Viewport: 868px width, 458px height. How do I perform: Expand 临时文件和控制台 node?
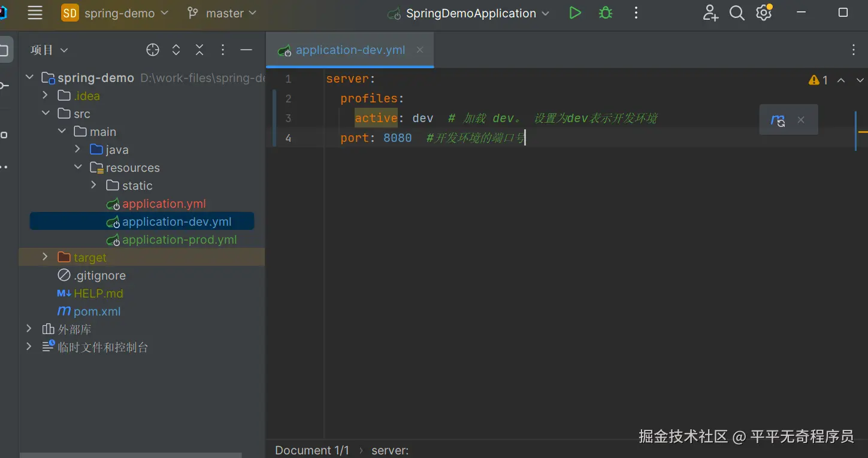(x=29, y=347)
